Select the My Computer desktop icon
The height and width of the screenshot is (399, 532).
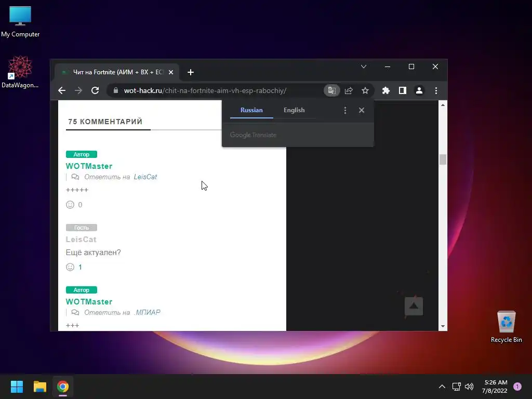point(20,22)
